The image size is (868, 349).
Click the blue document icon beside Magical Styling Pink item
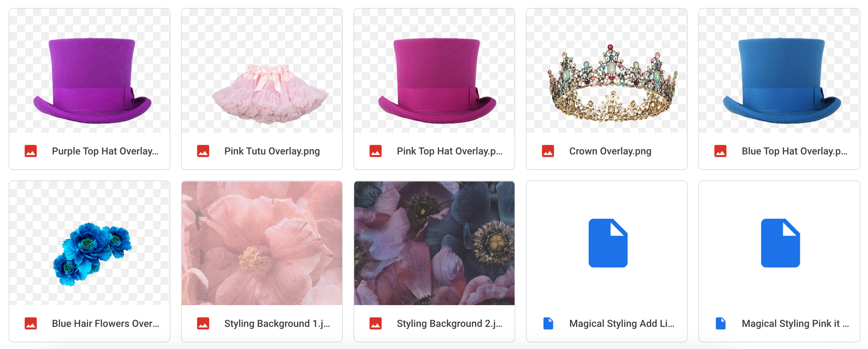(x=721, y=323)
